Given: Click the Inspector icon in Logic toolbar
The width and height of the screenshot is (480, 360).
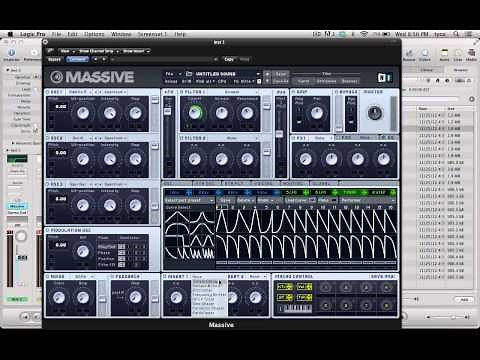Looking at the screenshot, I should (12, 55).
